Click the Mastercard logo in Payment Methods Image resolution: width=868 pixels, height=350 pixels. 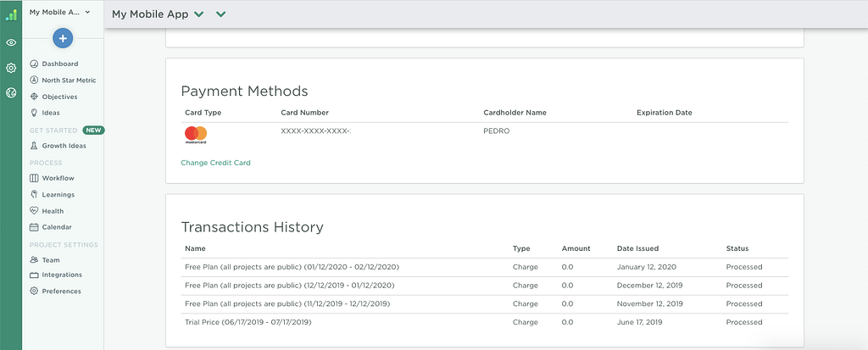pyautogui.click(x=196, y=135)
